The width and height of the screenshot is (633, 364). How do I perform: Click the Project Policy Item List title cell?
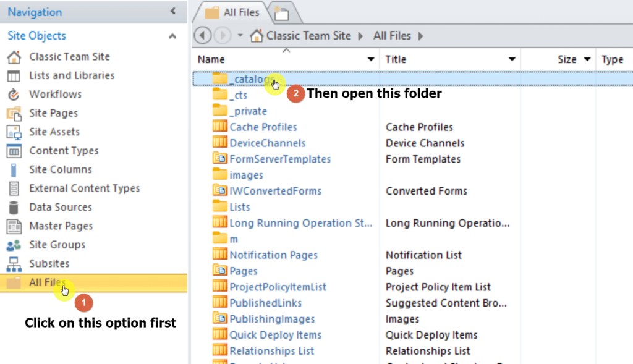coord(438,287)
